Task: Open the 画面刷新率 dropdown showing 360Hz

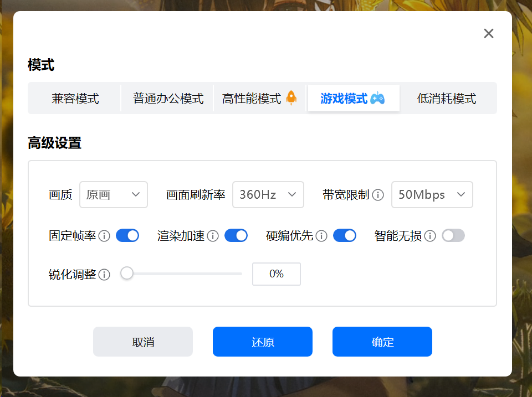Action: pyautogui.click(x=268, y=194)
